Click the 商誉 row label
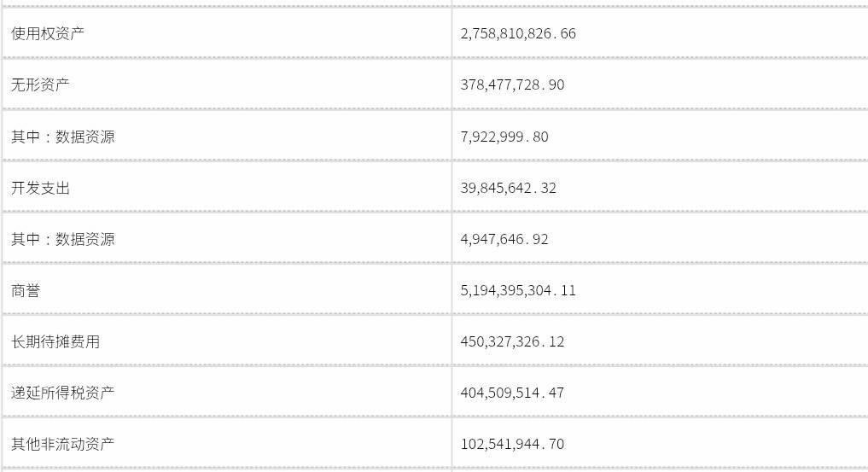Screen dimensions: 868x472 coord(26,290)
